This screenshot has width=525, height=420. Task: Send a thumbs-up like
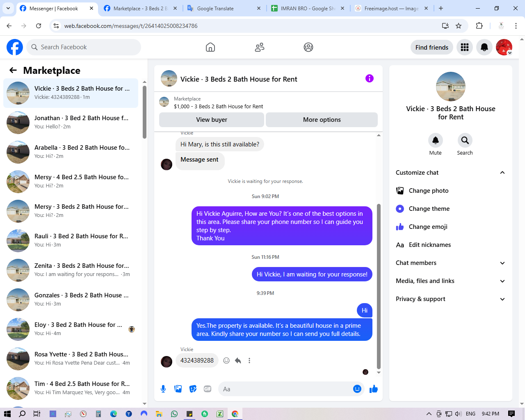click(374, 389)
